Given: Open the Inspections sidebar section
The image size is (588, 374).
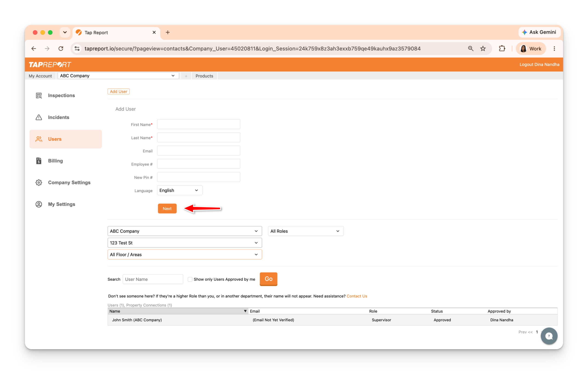Looking at the screenshot, I should click(65, 96).
